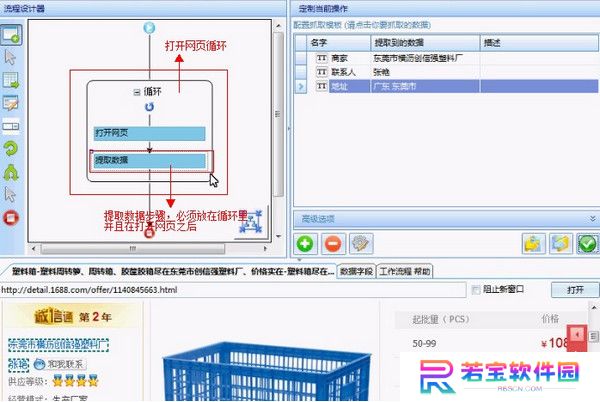Screen dimensions: 600x402
Task: Click the 张艳 contact link on webpage
Action: click(x=18, y=365)
